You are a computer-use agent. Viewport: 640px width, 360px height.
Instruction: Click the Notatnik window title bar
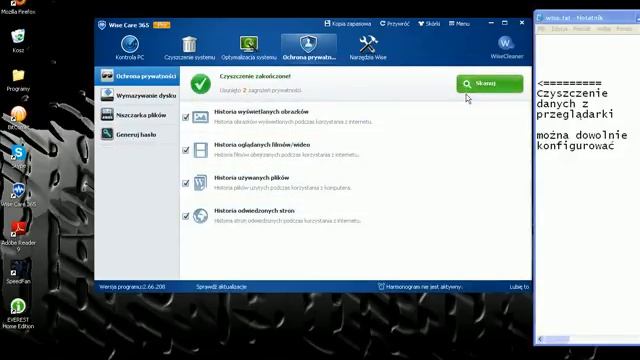pos(587,18)
